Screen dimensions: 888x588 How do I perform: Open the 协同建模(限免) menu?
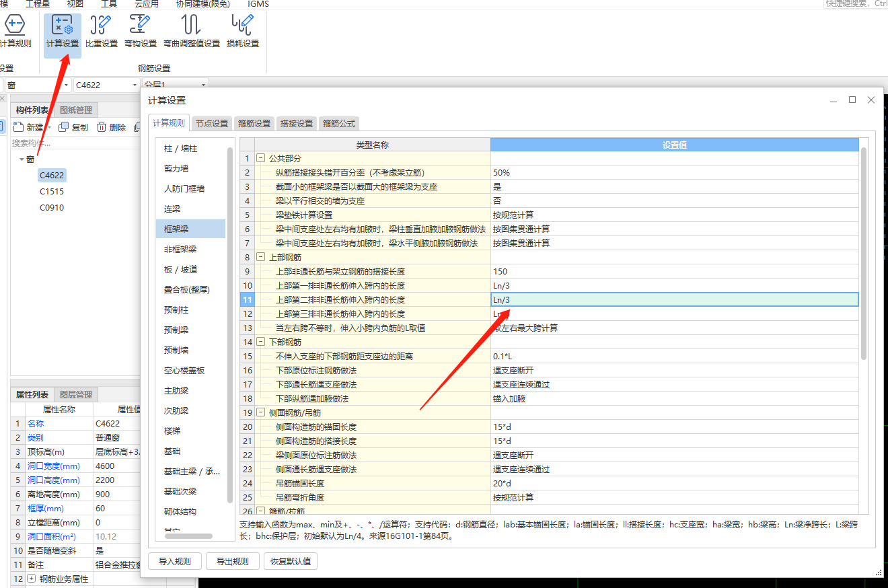point(204,4)
